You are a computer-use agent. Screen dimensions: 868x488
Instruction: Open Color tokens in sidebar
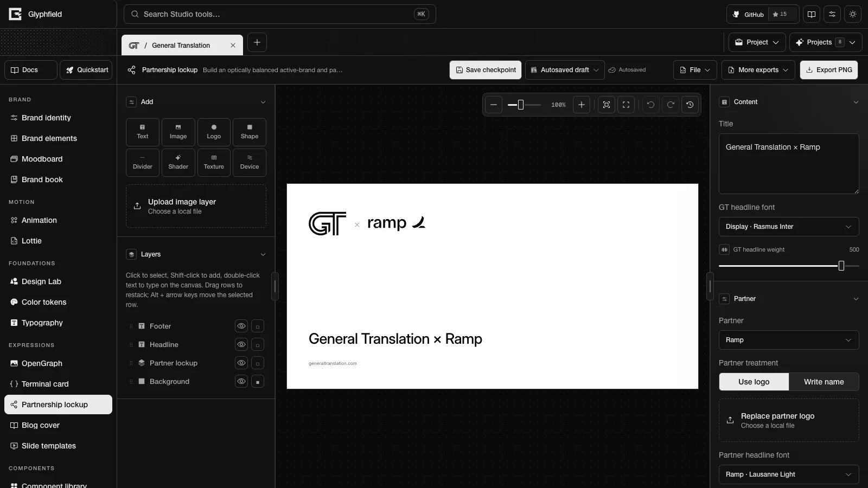(x=59, y=302)
